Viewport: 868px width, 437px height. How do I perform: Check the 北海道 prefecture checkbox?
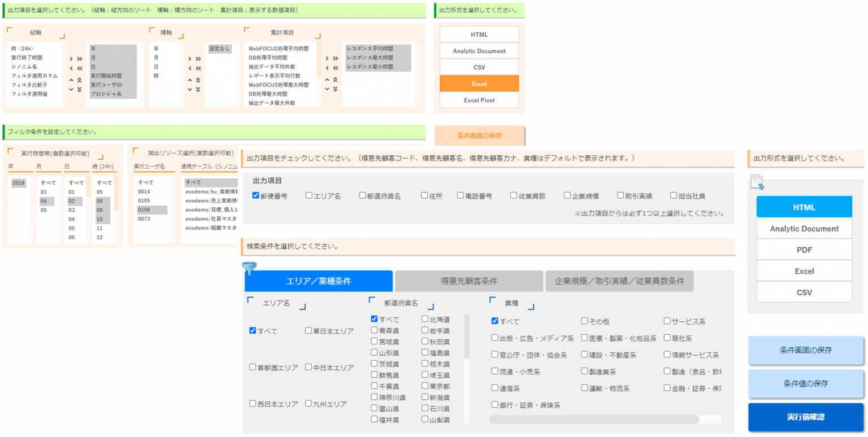pos(425,318)
